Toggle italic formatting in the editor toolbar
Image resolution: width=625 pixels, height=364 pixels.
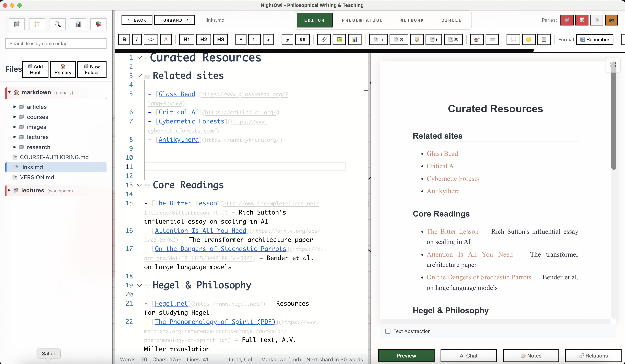pos(137,39)
